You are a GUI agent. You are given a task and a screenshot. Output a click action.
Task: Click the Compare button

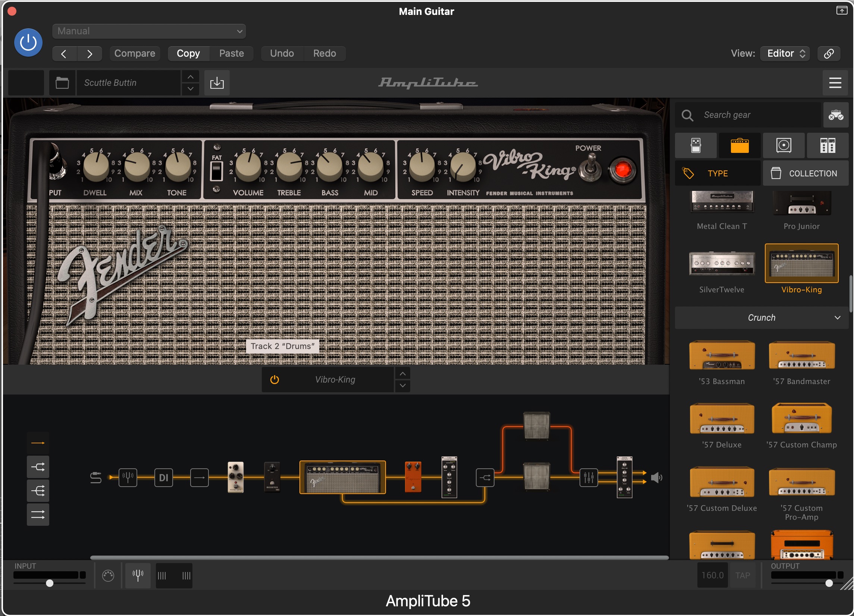tap(135, 53)
